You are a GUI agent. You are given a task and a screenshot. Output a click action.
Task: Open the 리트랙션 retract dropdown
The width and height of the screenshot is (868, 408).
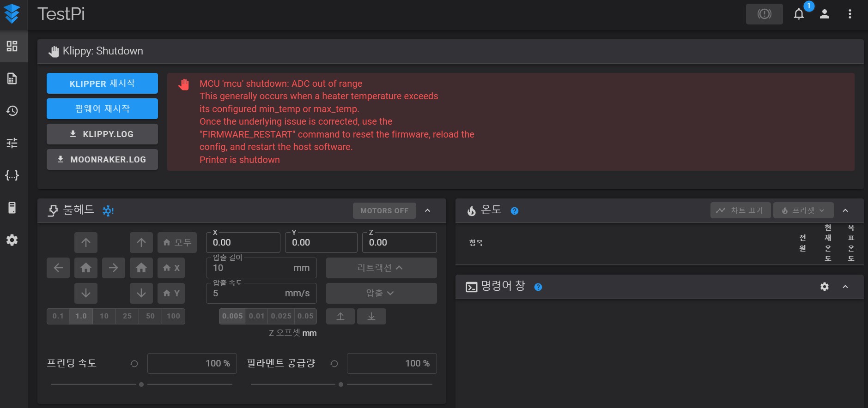click(x=382, y=268)
